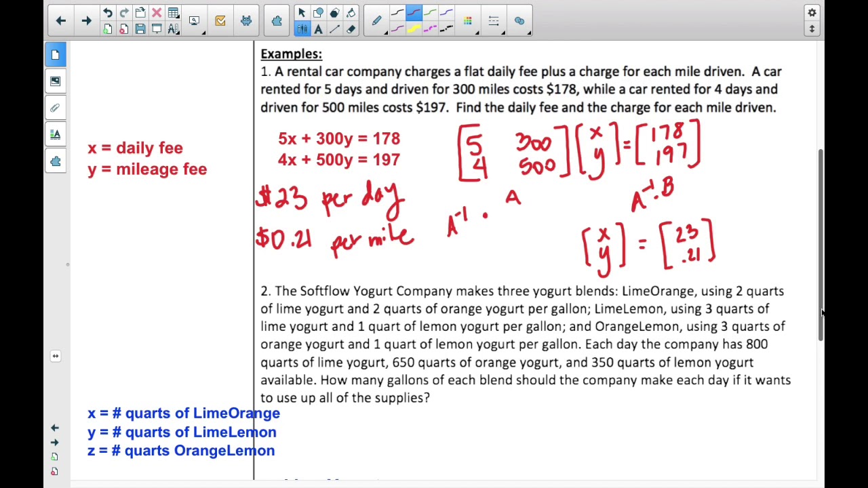868x488 pixels.
Task: Open the transparency settings dropdown
Action: 519,21
